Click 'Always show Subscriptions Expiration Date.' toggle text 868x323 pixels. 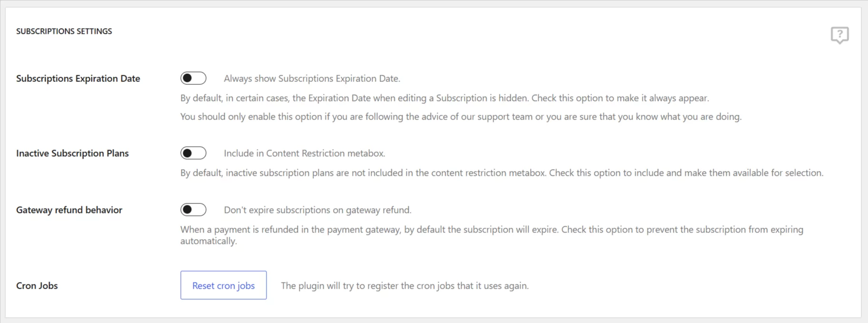[312, 79]
